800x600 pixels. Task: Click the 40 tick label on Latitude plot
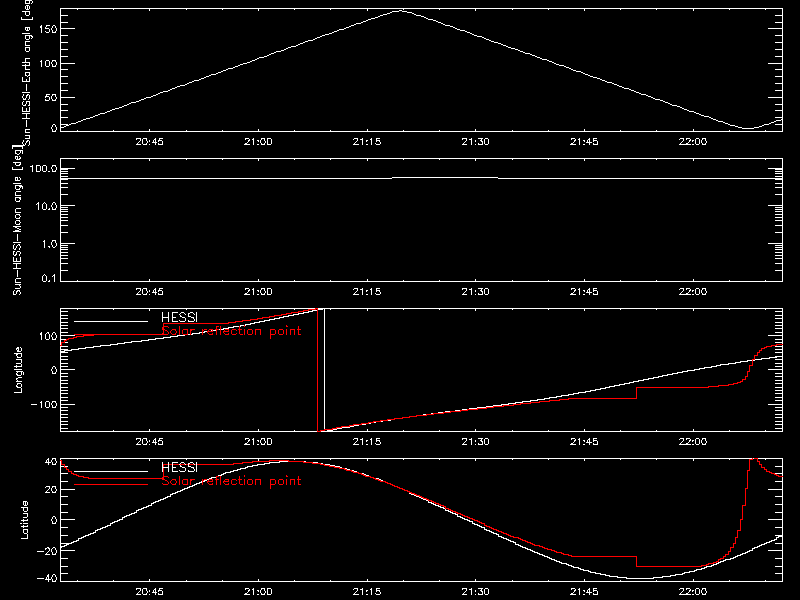pyautogui.click(x=51, y=462)
